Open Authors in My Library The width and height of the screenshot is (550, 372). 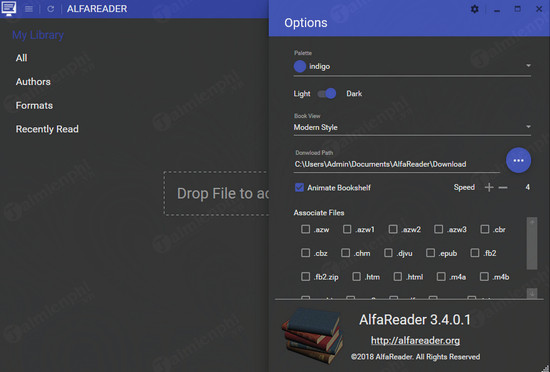point(33,82)
